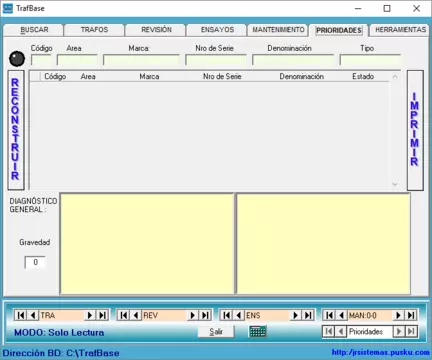Image resolution: width=432 pixels, height=360 pixels.
Task: Move to last ENS record
Action: (308, 315)
